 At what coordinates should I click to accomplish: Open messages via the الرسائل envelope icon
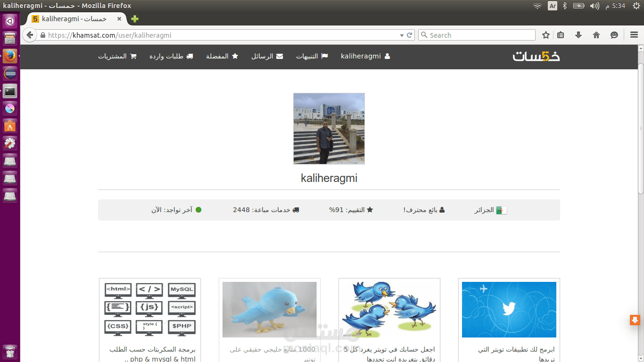pyautogui.click(x=281, y=56)
